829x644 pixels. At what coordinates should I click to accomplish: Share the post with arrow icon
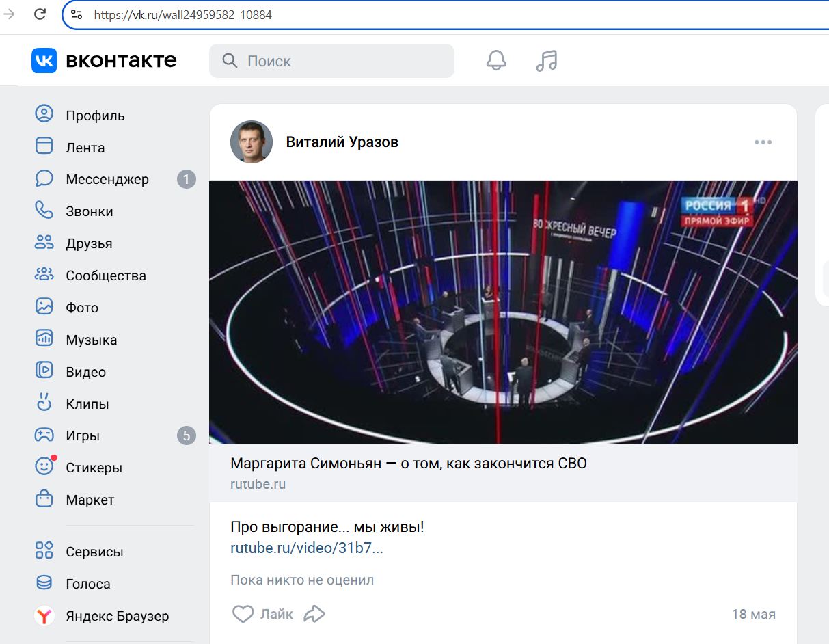point(314,614)
